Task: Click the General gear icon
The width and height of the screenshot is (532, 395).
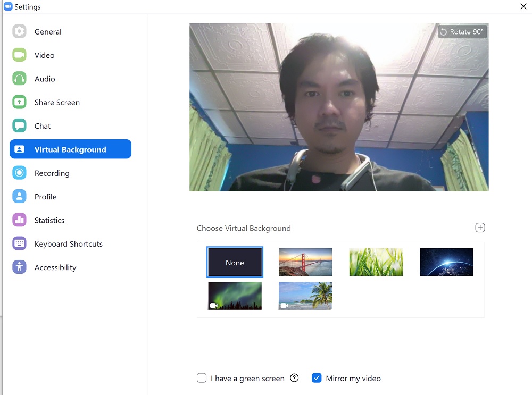Action: [x=19, y=31]
